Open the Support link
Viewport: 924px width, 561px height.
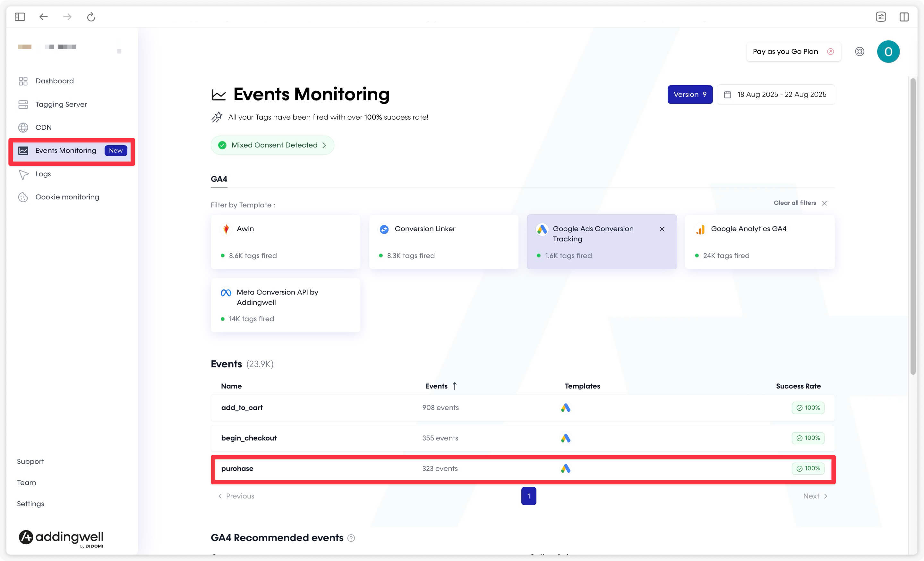[30, 462]
